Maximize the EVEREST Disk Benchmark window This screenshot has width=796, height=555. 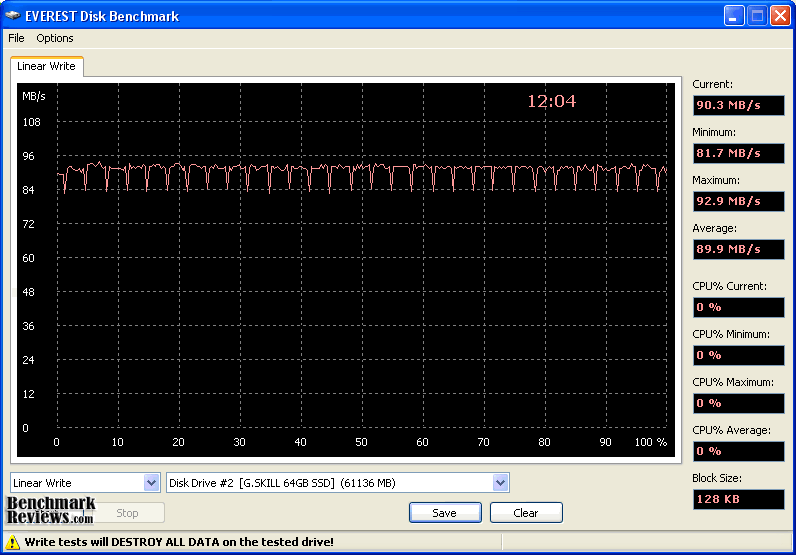[x=757, y=16]
